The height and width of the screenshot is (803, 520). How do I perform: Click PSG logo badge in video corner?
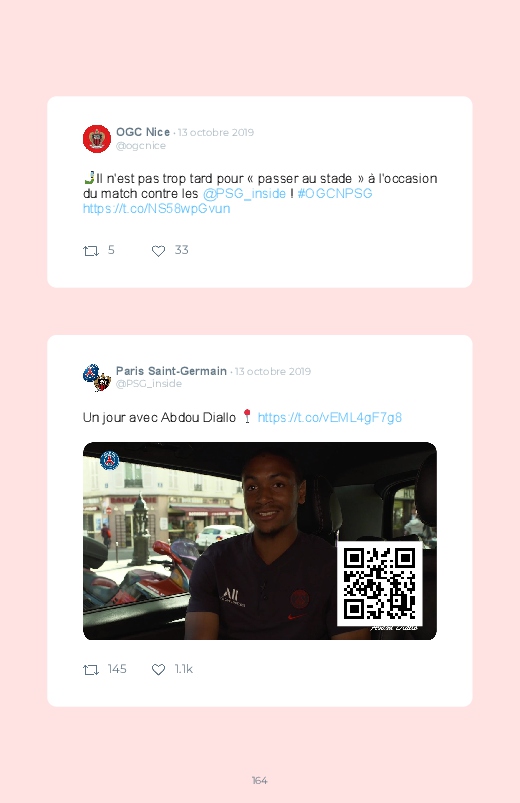pyautogui.click(x=110, y=460)
